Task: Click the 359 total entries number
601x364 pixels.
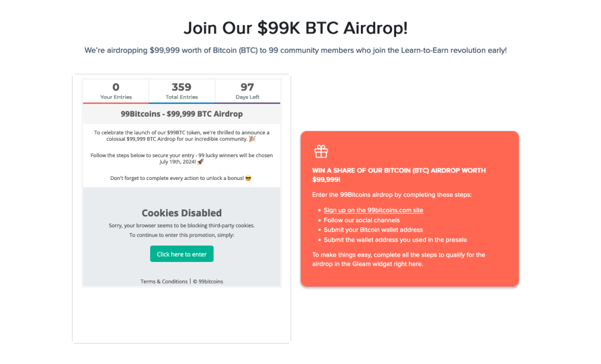Action: tap(182, 87)
